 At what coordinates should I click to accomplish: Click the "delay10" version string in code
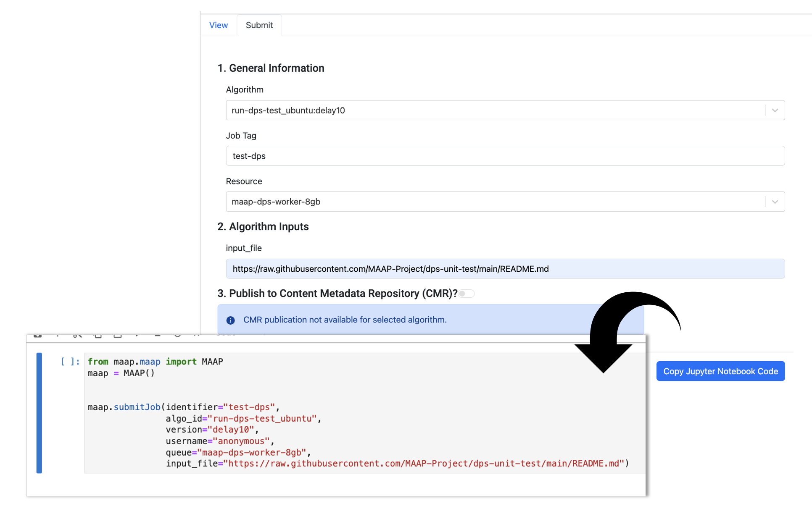pyautogui.click(x=231, y=430)
